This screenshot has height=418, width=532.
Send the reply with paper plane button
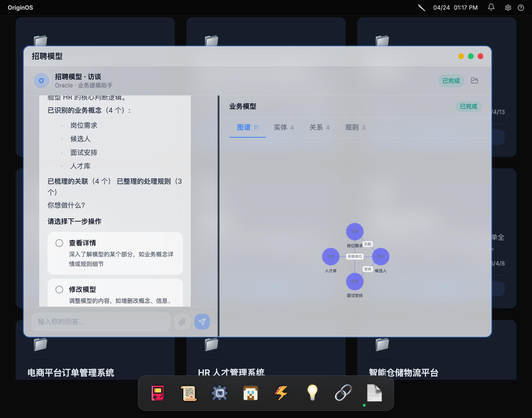[x=202, y=322]
